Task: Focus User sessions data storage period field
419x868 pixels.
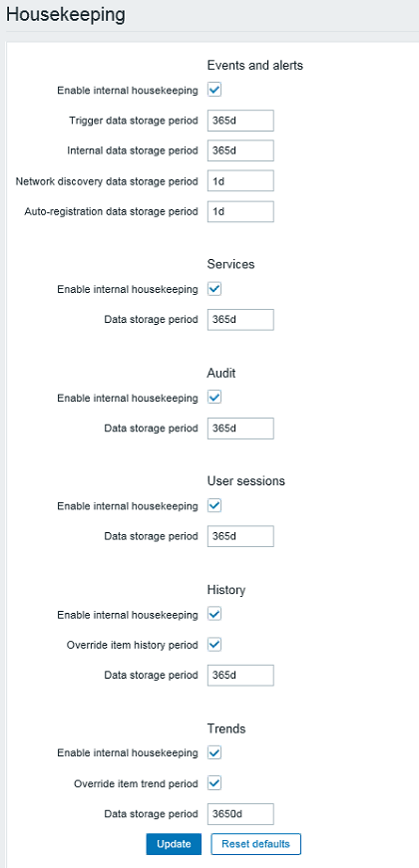Action: (x=240, y=536)
